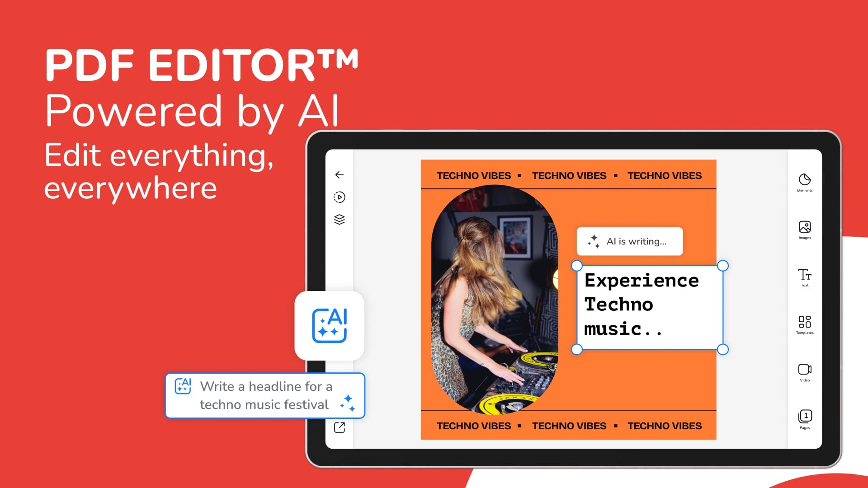Click the 'Write a headline' prompt button

tap(265, 396)
